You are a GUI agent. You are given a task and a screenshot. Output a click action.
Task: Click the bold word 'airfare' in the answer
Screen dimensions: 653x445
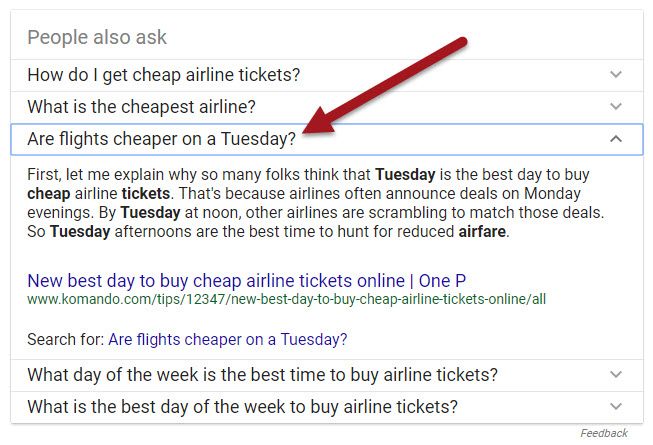(x=479, y=233)
